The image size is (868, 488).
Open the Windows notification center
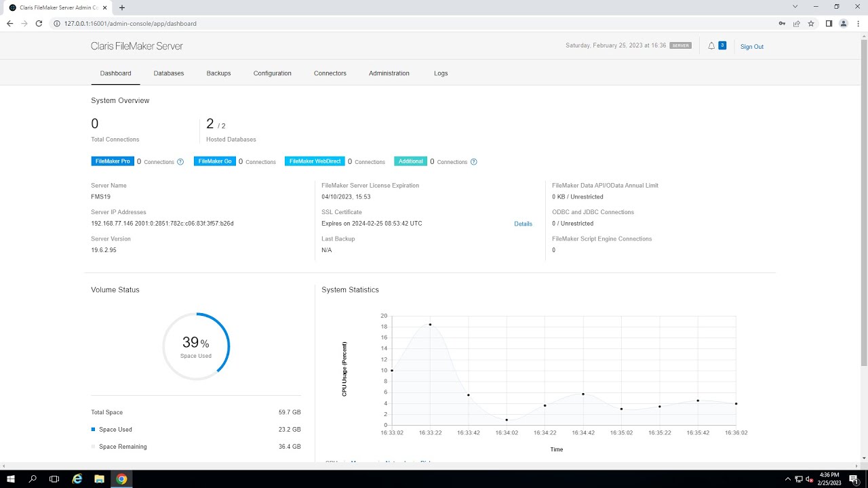(x=854, y=479)
